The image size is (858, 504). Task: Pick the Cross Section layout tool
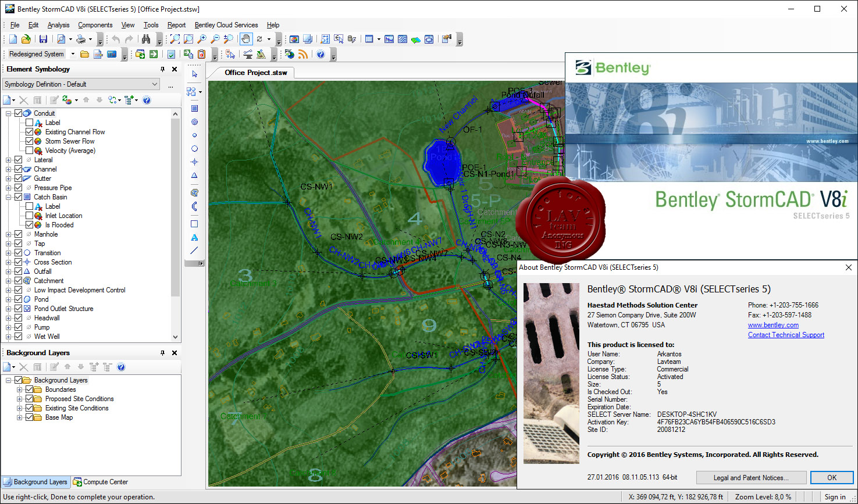click(x=194, y=162)
